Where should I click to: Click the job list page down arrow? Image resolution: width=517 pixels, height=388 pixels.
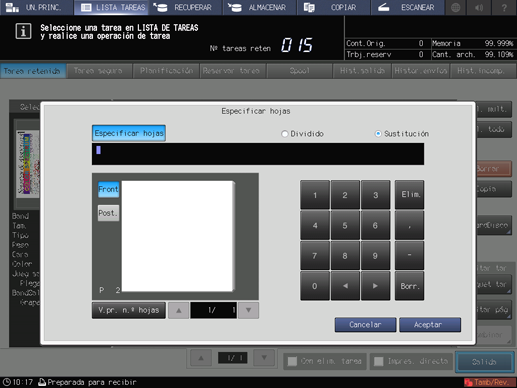click(x=264, y=358)
